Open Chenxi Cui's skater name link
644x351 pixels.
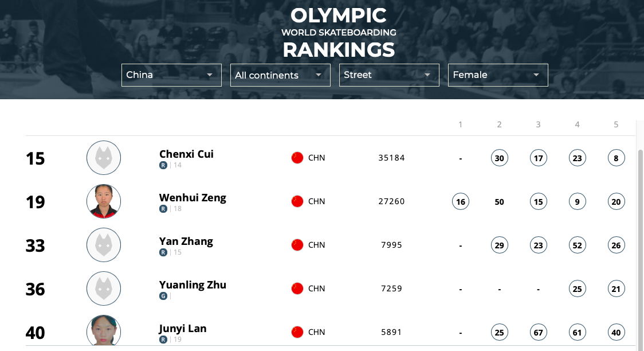tap(186, 154)
